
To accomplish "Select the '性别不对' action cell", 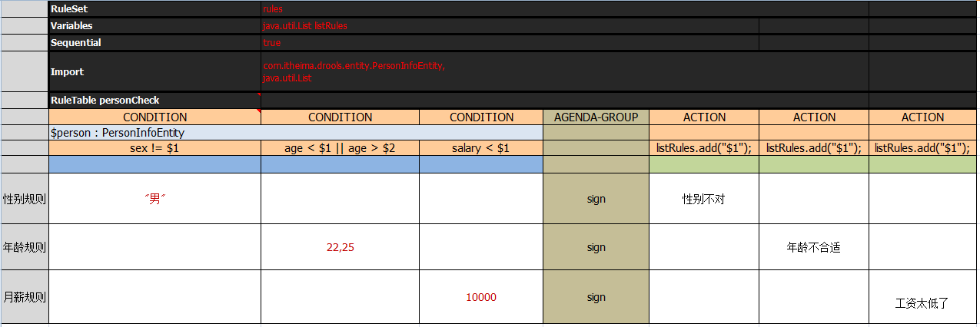I will 704,198.
